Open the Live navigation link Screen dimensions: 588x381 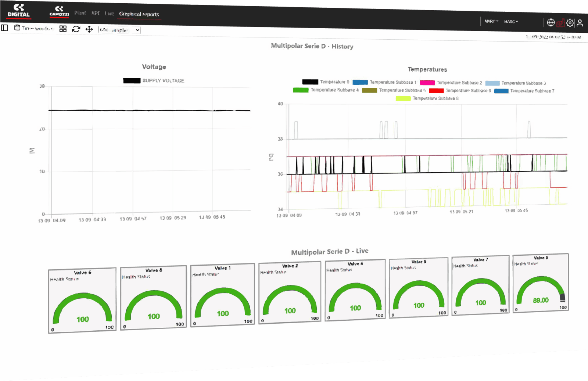110,14
